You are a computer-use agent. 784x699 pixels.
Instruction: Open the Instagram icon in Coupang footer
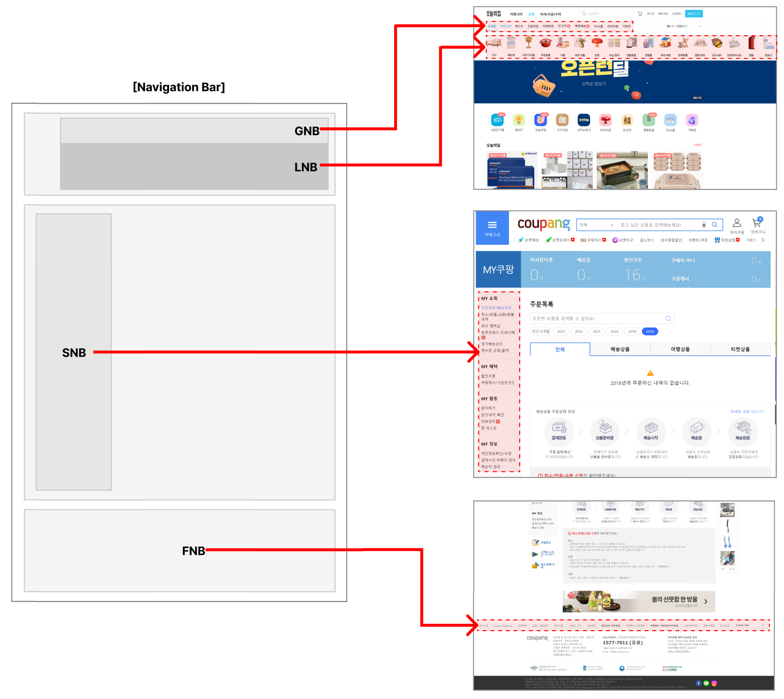point(714,683)
